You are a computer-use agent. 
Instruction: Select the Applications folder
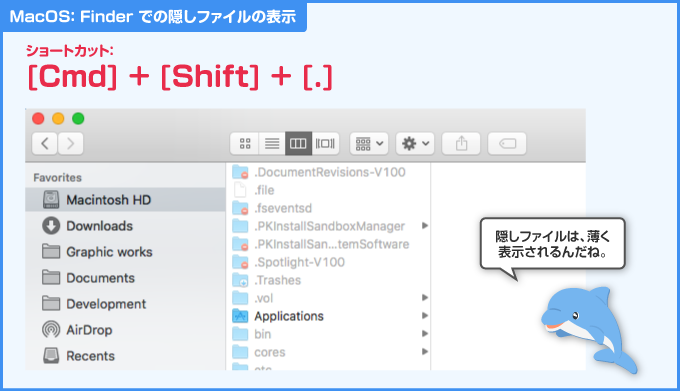[328, 316]
